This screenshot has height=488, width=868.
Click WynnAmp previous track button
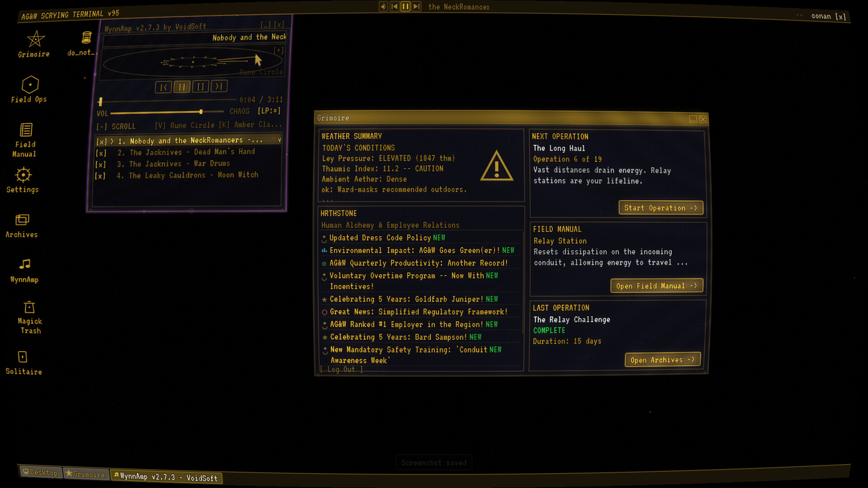pyautogui.click(x=163, y=87)
